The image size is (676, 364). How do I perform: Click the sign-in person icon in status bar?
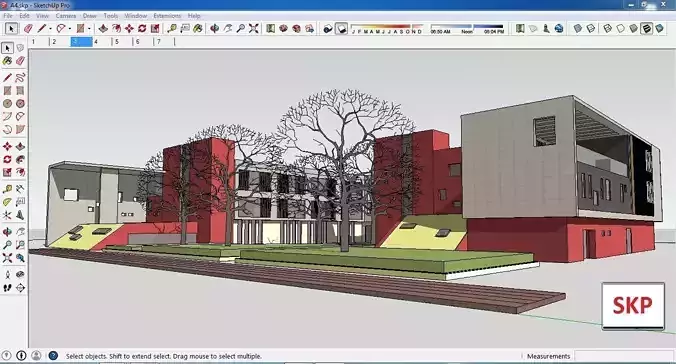click(x=36, y=356)
